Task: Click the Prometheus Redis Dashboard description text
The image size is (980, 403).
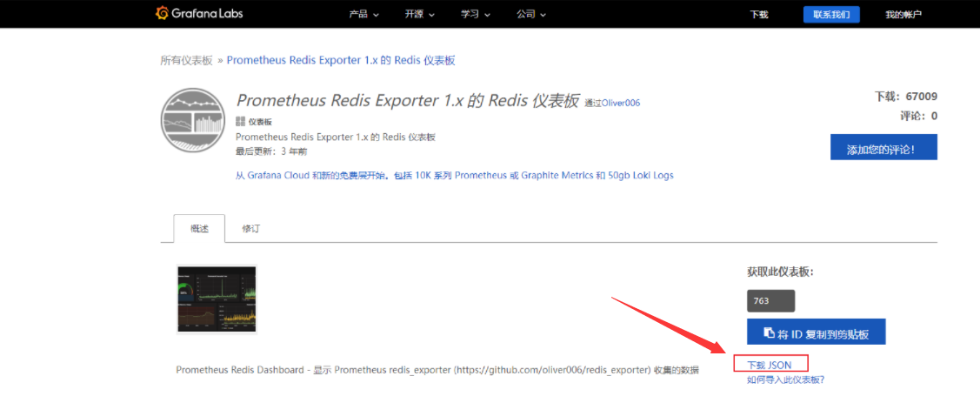Action: 437,370
